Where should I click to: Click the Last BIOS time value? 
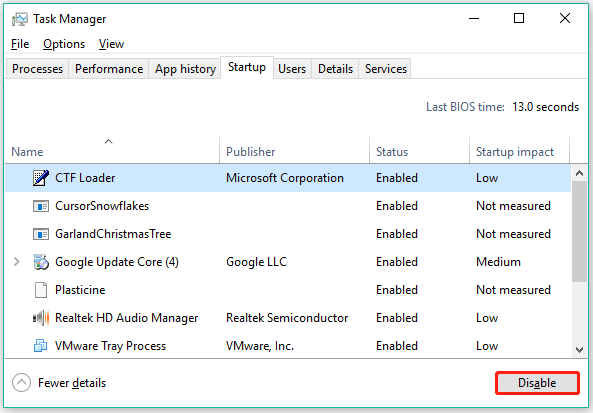coord(545,107)
